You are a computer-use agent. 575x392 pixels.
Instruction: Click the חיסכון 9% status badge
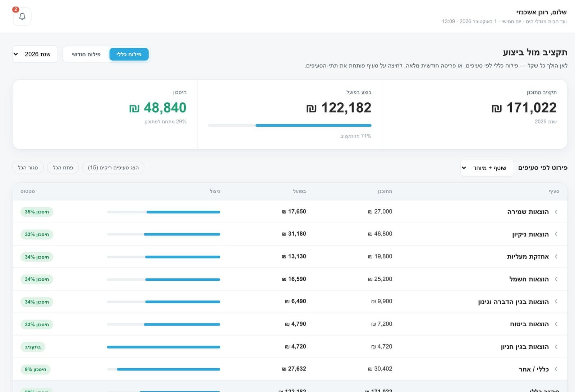pos(35,369)
